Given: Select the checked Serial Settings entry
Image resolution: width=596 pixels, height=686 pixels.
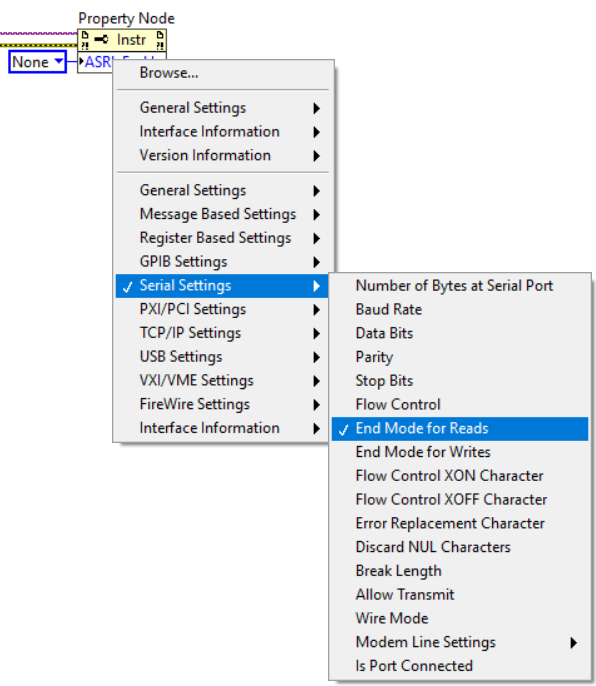Looking at the screenshot, I should pos(222,286).
